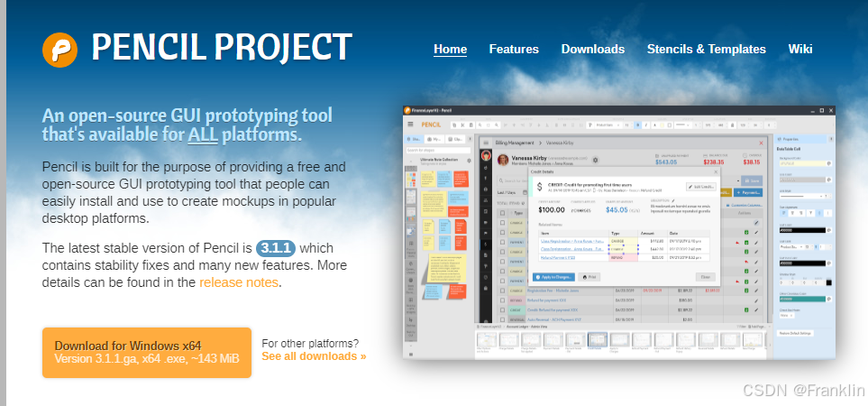Screen dimensions: 868x406
Task: Tick checkbox for Credit Refund for payment row
Action: (502, 309)
